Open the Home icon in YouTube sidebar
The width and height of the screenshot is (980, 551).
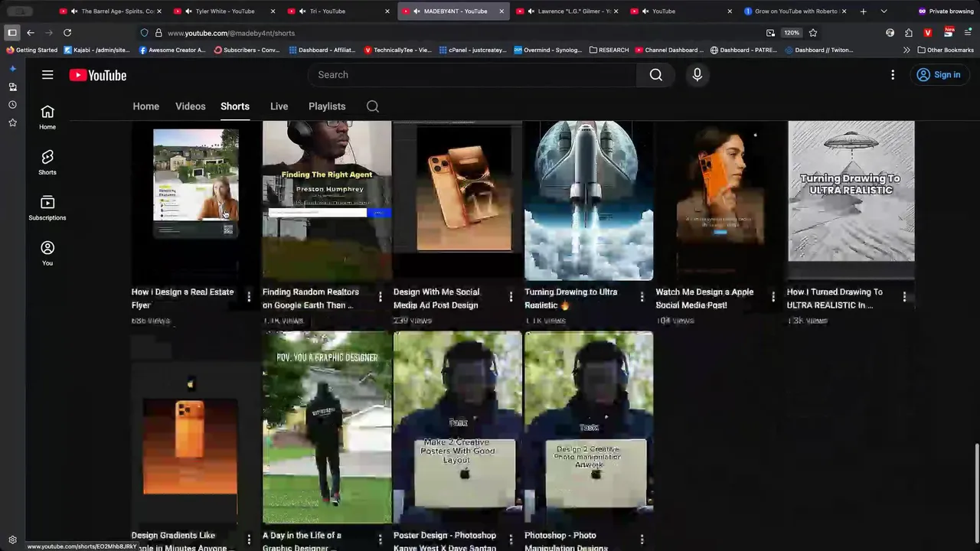(x=47, y=117)
